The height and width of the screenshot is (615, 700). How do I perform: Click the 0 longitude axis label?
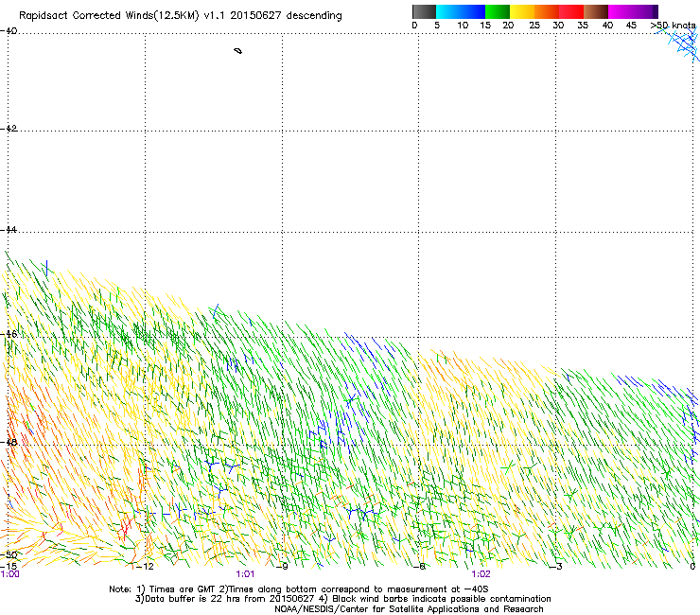tap(692, 567)
